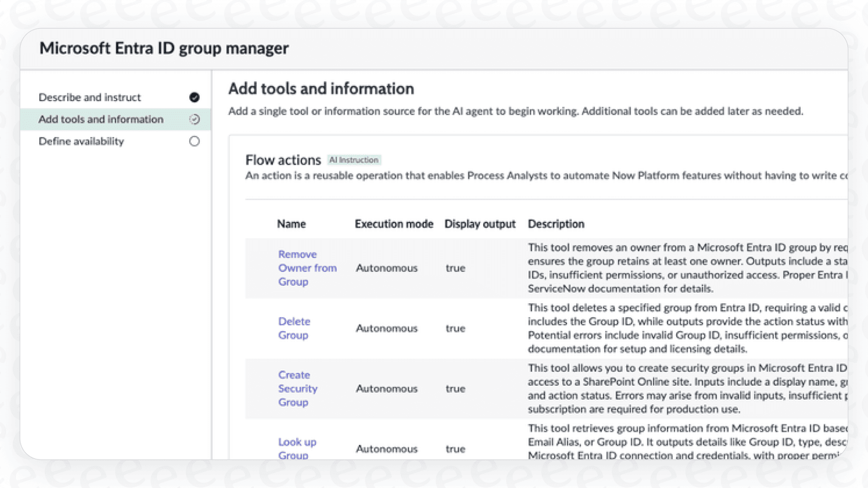Click the Description column header
868x488 pixels.
tap(556, 224)
